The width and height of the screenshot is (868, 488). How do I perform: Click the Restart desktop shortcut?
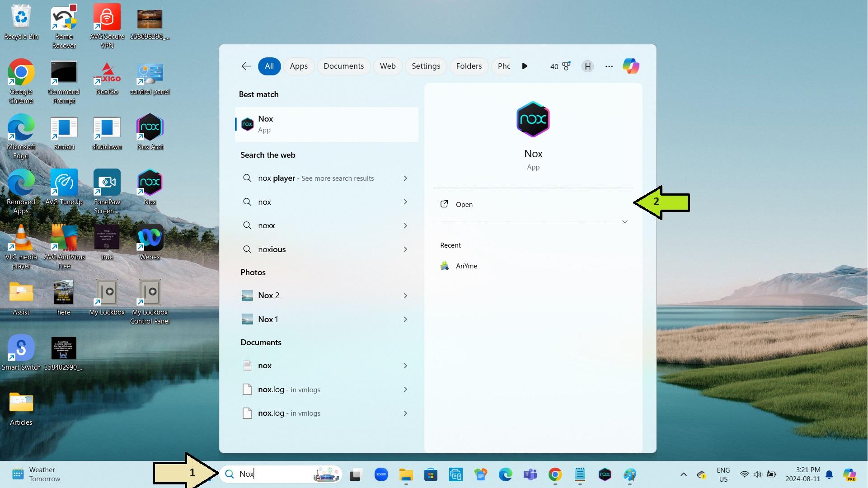coord(64,132)
